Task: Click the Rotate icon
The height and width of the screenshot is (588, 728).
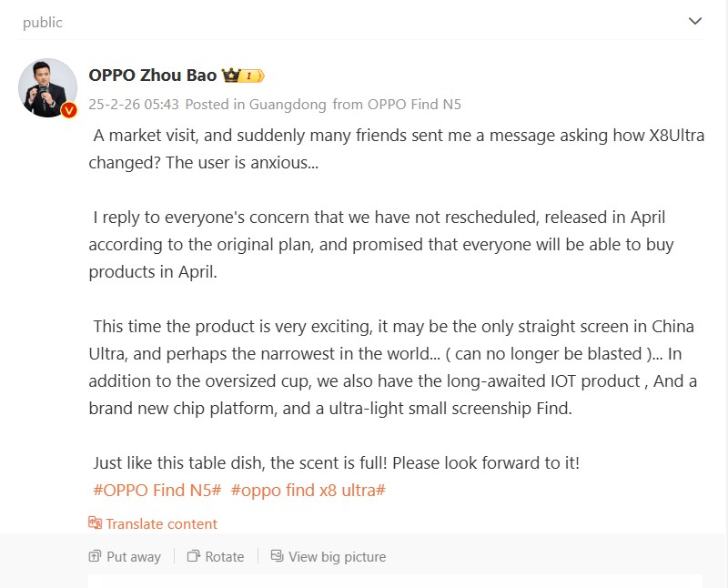Action: point(194,556)
